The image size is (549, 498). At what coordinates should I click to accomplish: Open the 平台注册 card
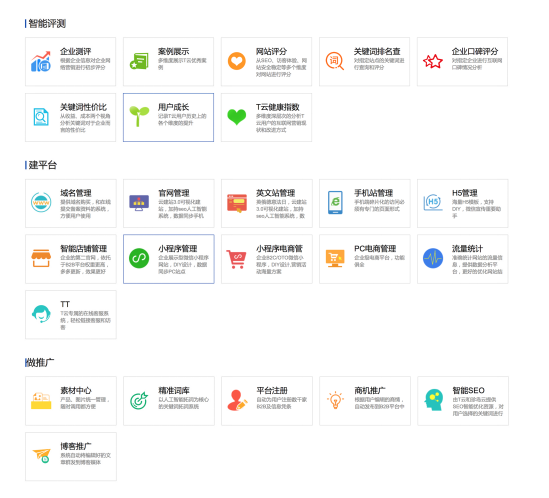point(267,401)
